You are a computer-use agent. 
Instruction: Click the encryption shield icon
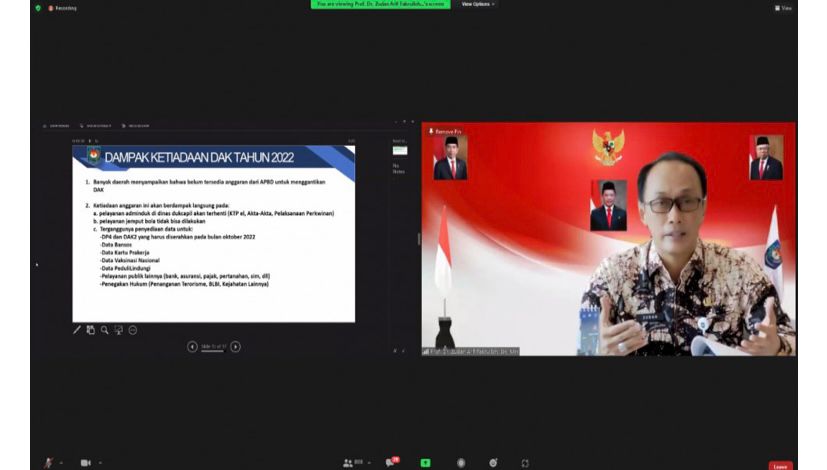pyautogui.click(x=38, y=7)
